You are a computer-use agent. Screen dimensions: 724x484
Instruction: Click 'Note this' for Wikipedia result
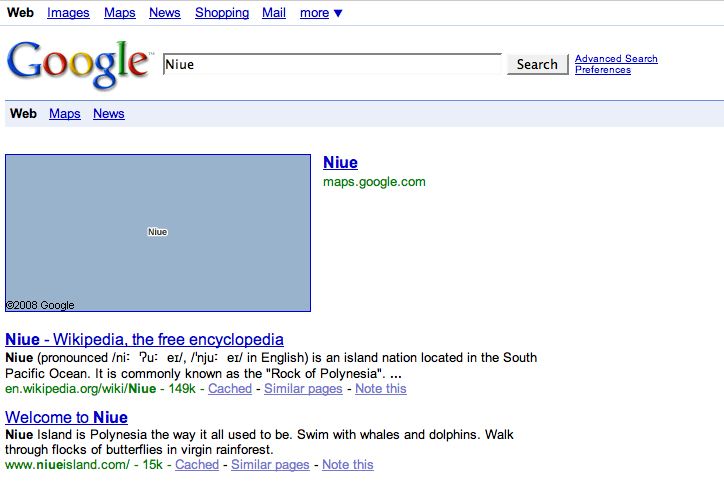pos(380,389)
